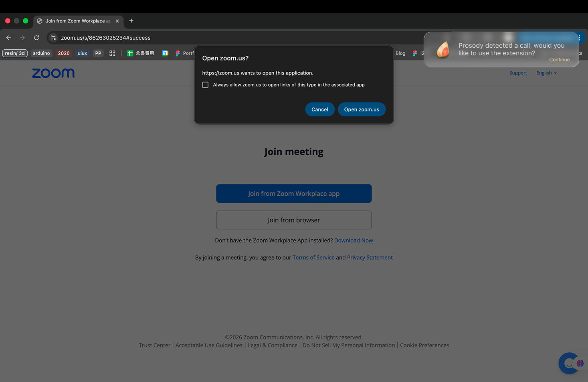This screenshot has height=382, width=588.
Task: Open the Portfolio Figma bookmark
Action: pos(185,53)
